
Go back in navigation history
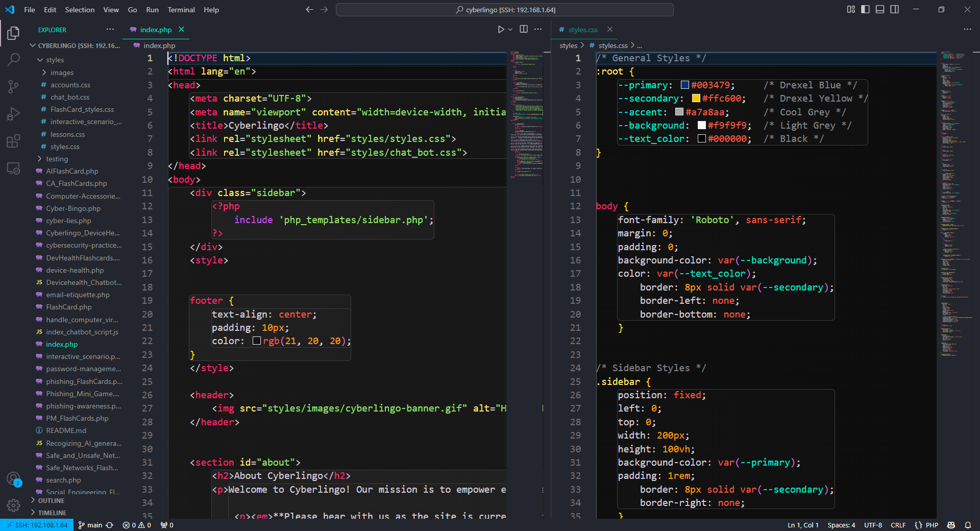point(309,10)
